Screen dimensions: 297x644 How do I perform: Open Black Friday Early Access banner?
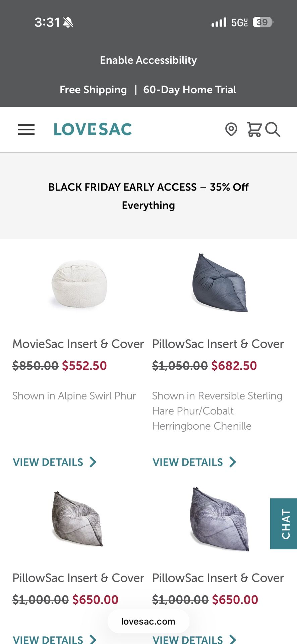tap(148, 196)
